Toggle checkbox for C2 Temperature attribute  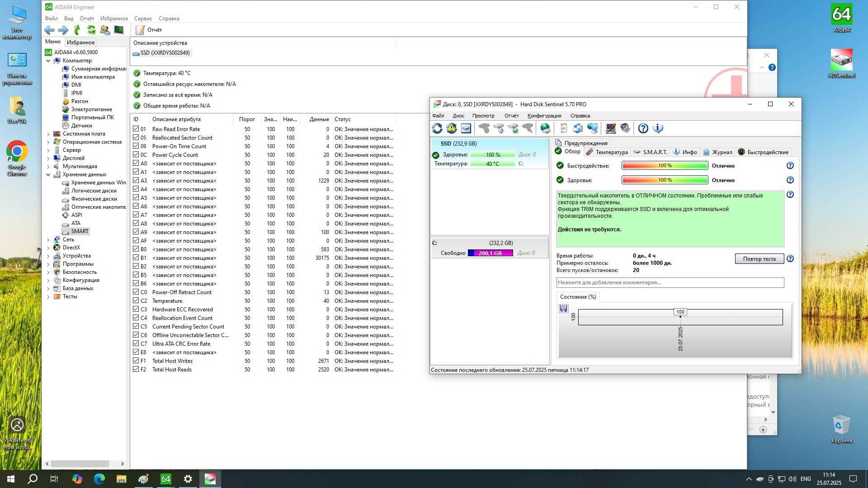136,300
